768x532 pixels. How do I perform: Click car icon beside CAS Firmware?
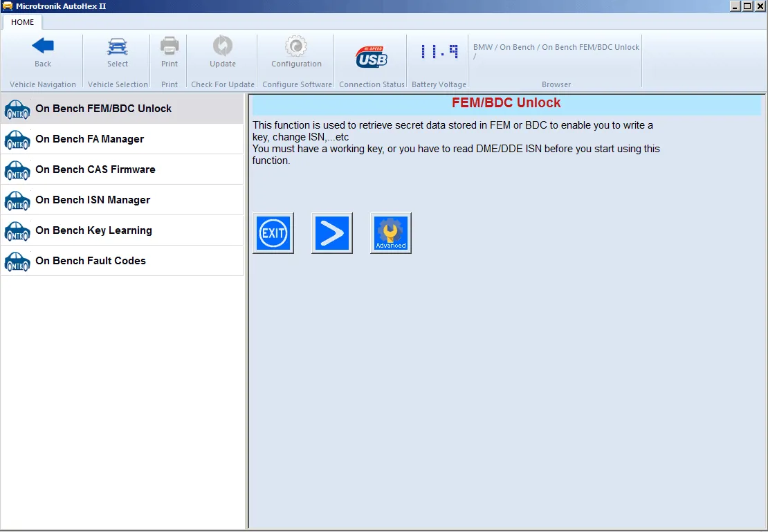pyautogui.click(x=17, y=170)
